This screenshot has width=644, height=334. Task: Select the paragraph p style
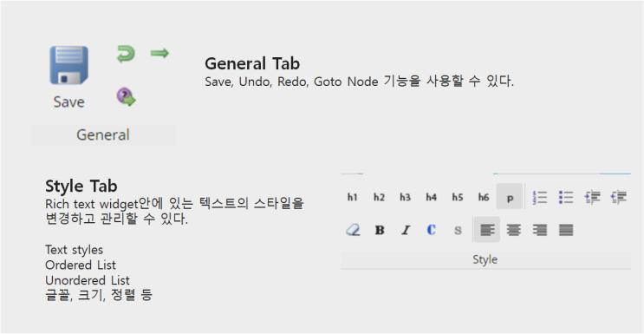[510, 197]
